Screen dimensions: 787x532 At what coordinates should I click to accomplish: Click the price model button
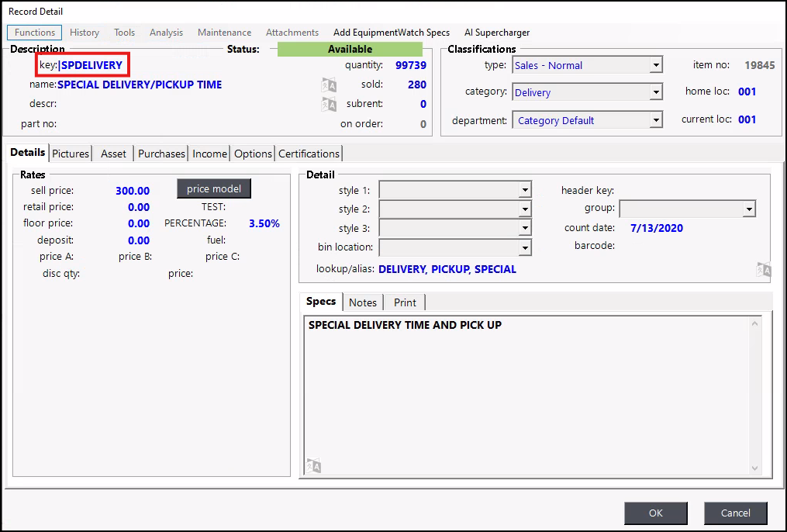point(214,189)
